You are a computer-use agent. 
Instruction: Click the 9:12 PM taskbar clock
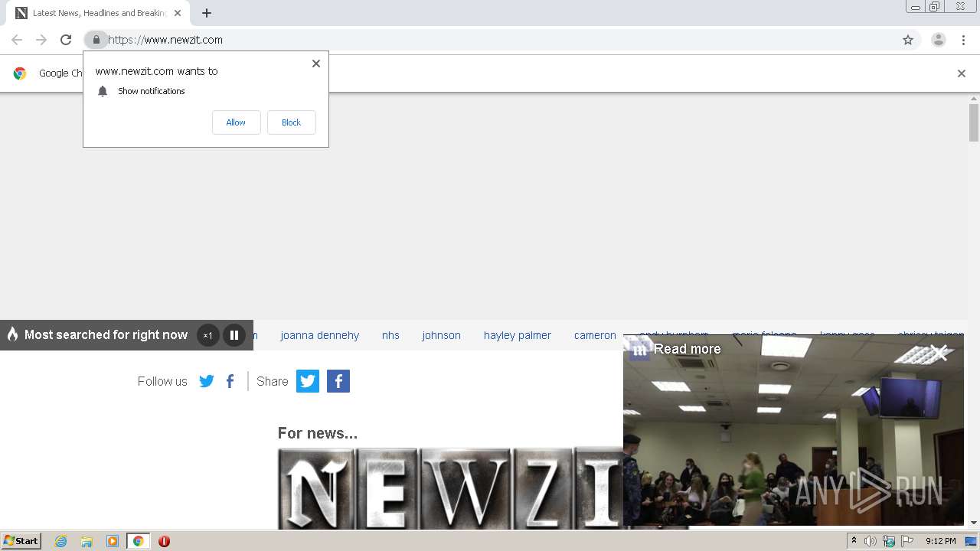point(940,541)
